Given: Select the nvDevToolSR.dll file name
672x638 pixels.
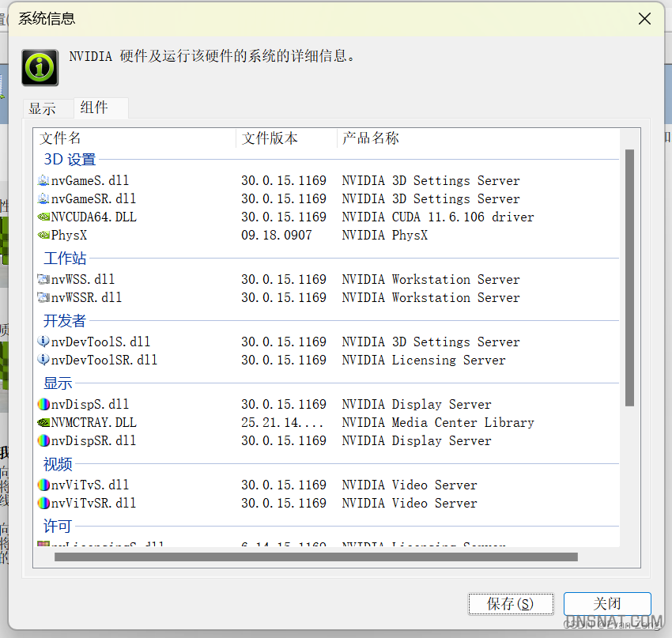Looking at the screenshot, I should tap(104, 360).
